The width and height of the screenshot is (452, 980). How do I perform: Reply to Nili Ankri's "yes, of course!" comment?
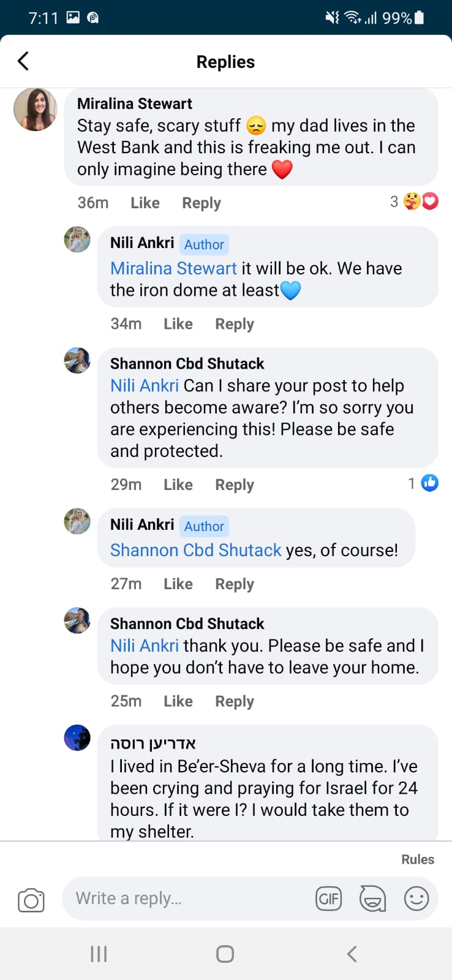tap(235, 584)
